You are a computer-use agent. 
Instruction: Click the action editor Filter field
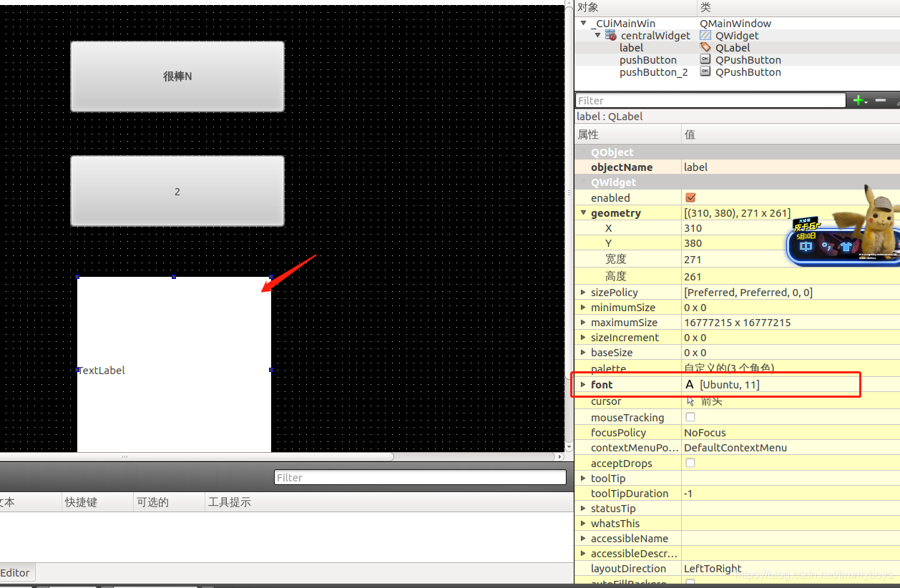click(420, 477)
